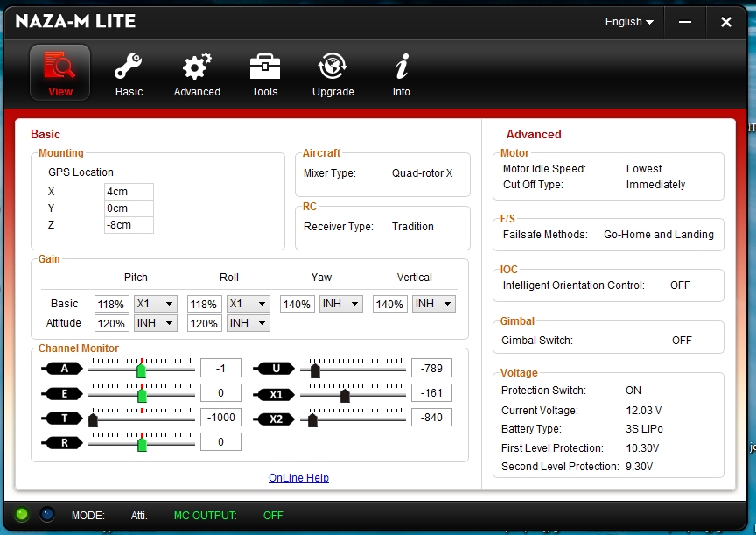The height and width of the screenshot is (535, 756).
Task: Click the GPS Location Y field
Action: 129,208
